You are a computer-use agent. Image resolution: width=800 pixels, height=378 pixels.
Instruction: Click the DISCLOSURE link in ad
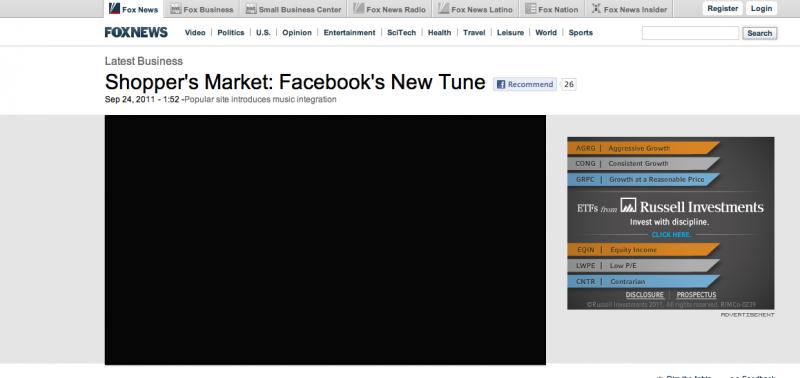644,295
